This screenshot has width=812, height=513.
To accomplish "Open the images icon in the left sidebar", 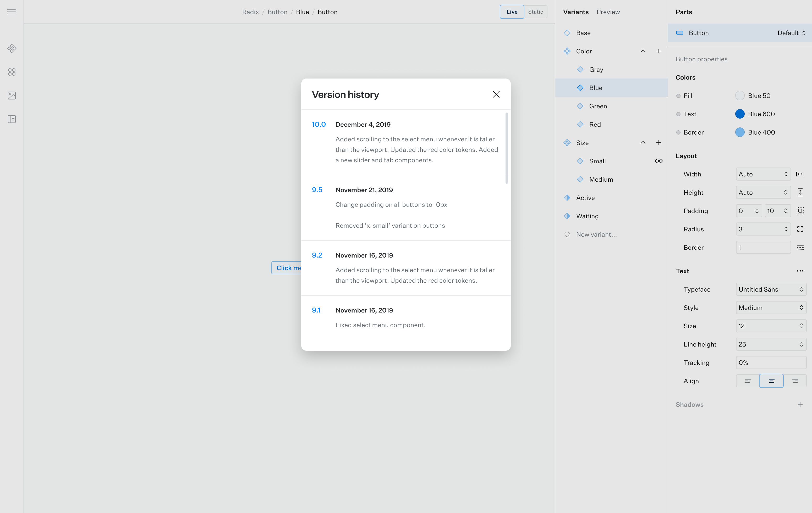I will (x=12, y=95).
